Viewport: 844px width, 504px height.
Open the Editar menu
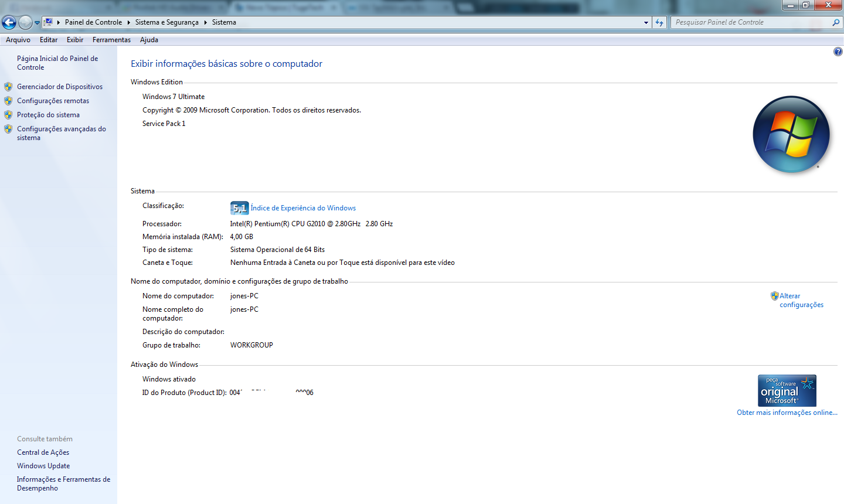pyautogui.click(x=49, y=40)
